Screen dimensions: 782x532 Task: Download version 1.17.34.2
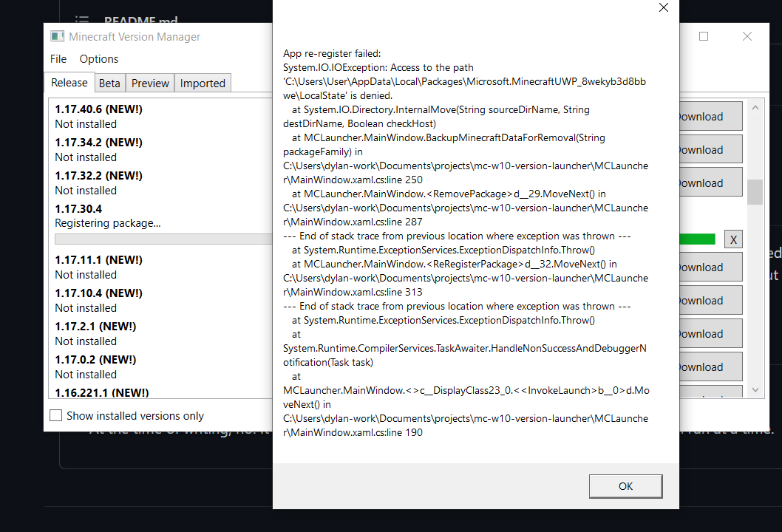(x=707, y=149)
